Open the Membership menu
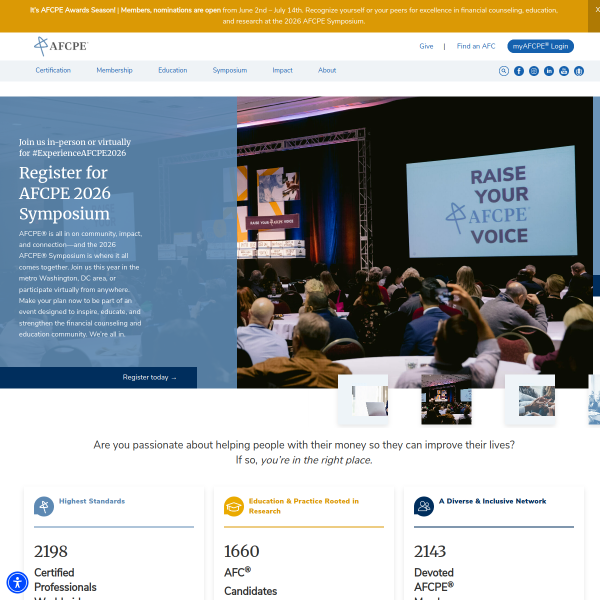The image size is (600, 600). 114,70
